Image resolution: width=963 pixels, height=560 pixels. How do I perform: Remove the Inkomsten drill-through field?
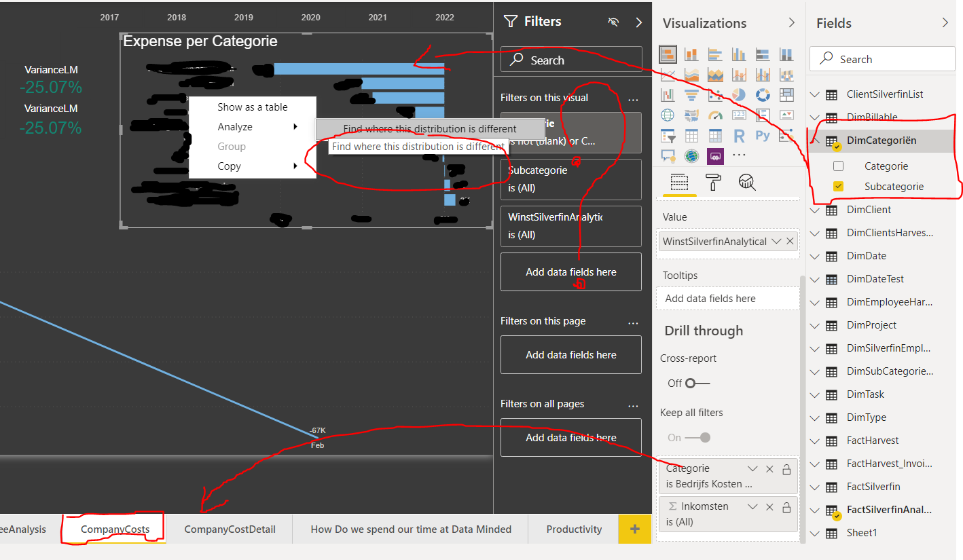769,507
